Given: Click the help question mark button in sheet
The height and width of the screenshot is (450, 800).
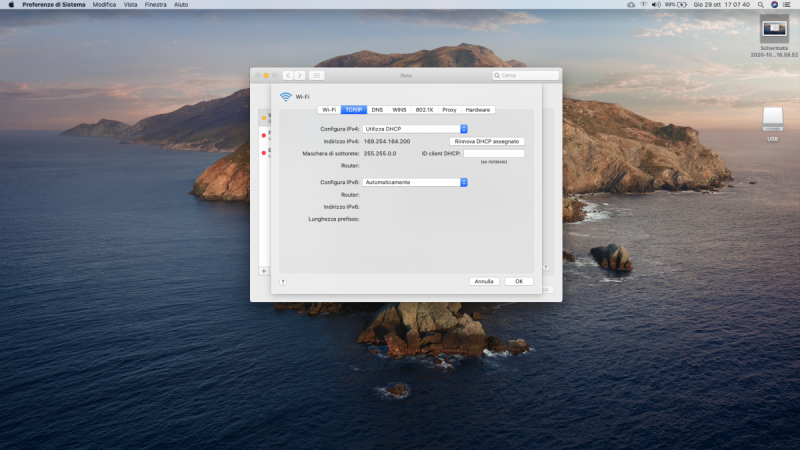Looking at the screenshot, I should (x=283, y=282).
